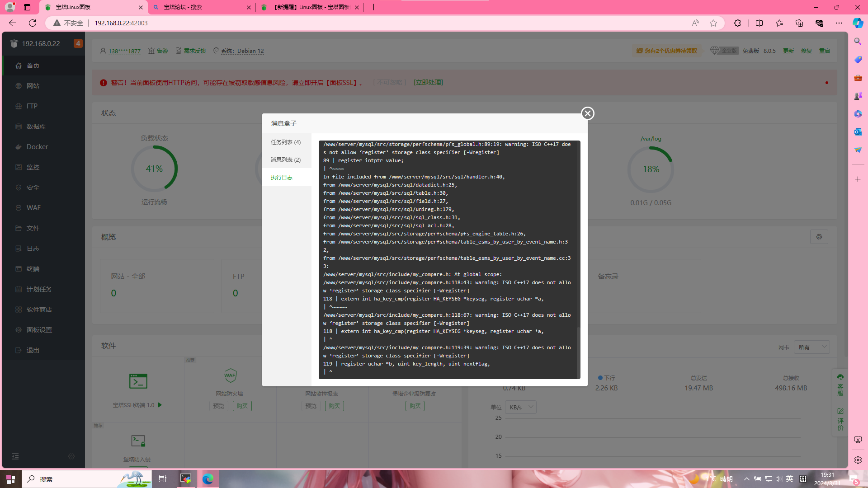Click the 负载状态 41% gauge
Image resolution: width=868 pixels, height=488 pixels.
click(154, 169)
